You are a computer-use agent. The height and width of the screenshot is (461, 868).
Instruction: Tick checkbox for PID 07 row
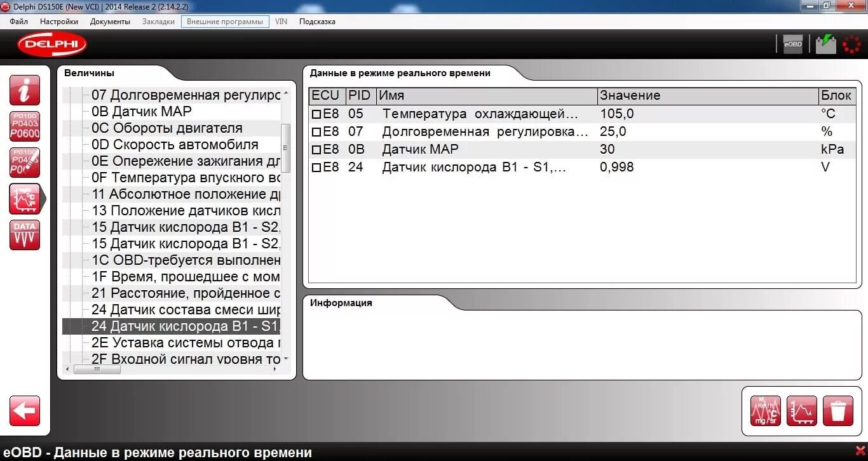coord(316,132)
